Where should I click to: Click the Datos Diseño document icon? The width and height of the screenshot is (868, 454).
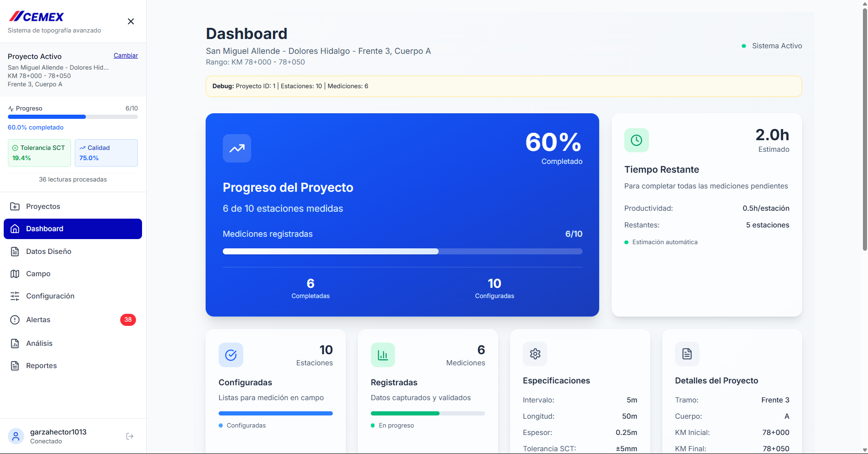coord(15,252)
